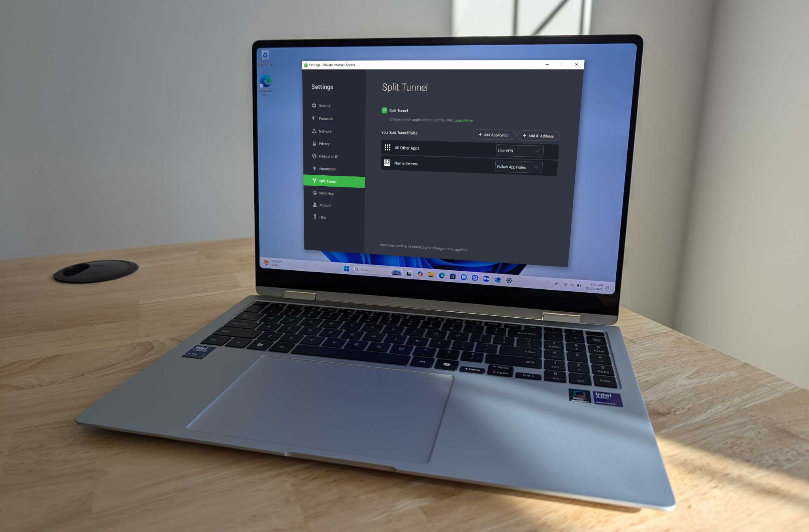This screenshot has height=532, width=809.
Task: Click the Add Application button
Action: pyautogui.click(x=493, y=135)
